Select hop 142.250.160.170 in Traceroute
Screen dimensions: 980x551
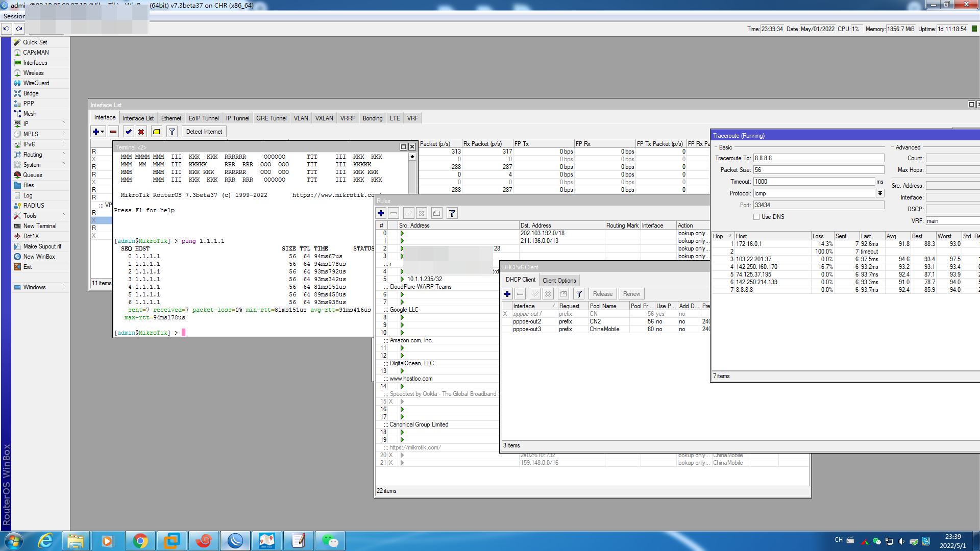coord(846,267)
